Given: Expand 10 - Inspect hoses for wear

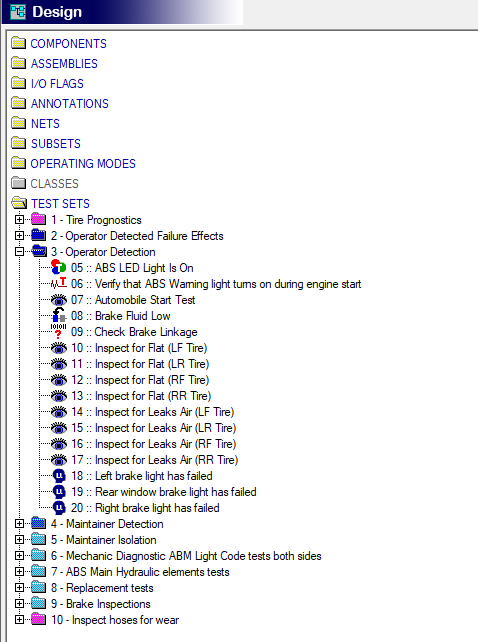Looking at the screenshot, I should click(x=19, y=619).
